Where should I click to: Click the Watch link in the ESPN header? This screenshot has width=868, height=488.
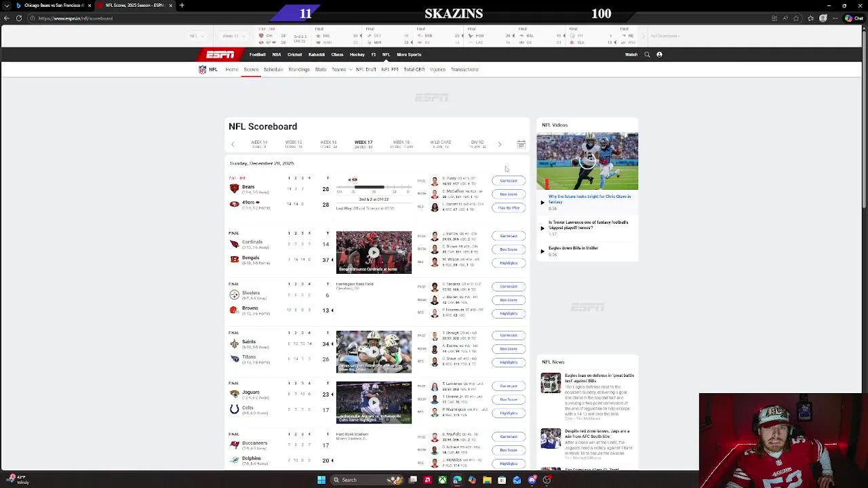631,54
